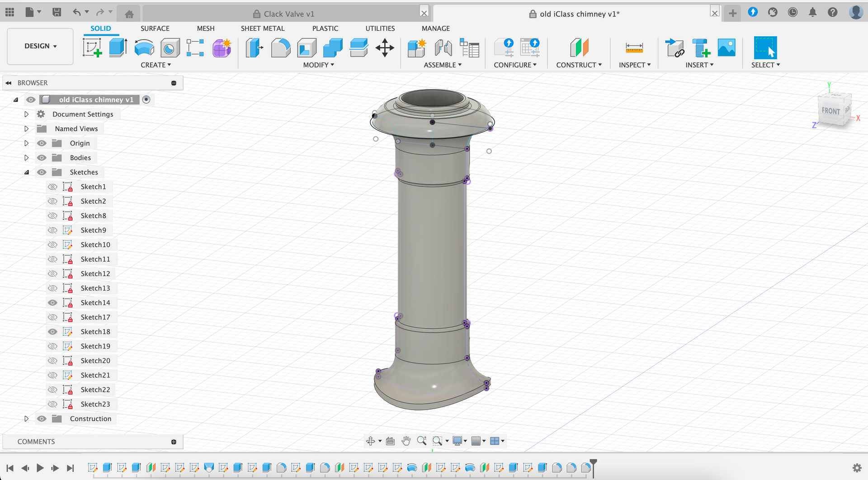
Task: Toggle visibility of the Construction folder
Action: [42, 419]
